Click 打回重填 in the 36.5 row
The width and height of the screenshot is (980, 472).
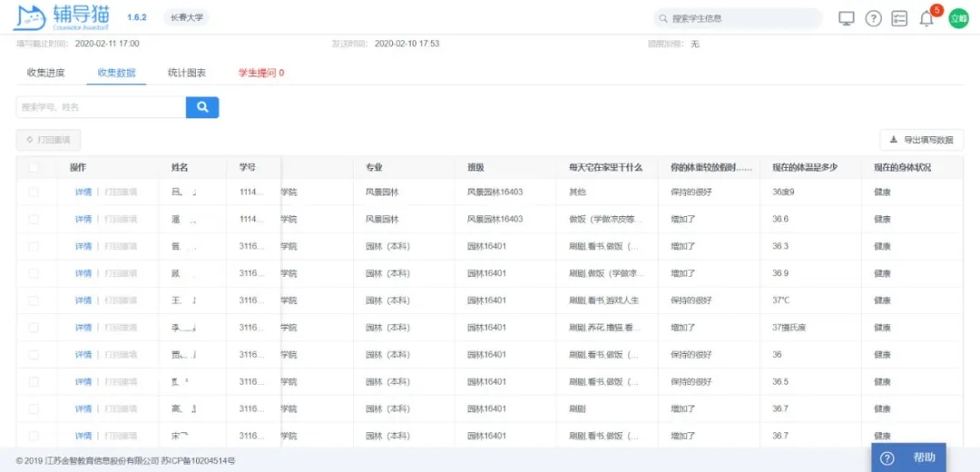(121, 381)
